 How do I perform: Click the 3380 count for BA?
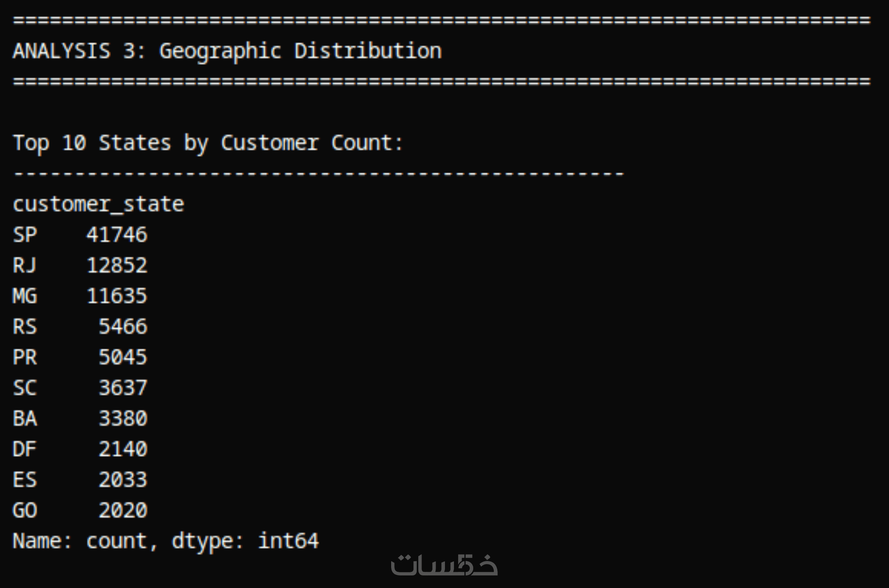click(x=123, y=419)
